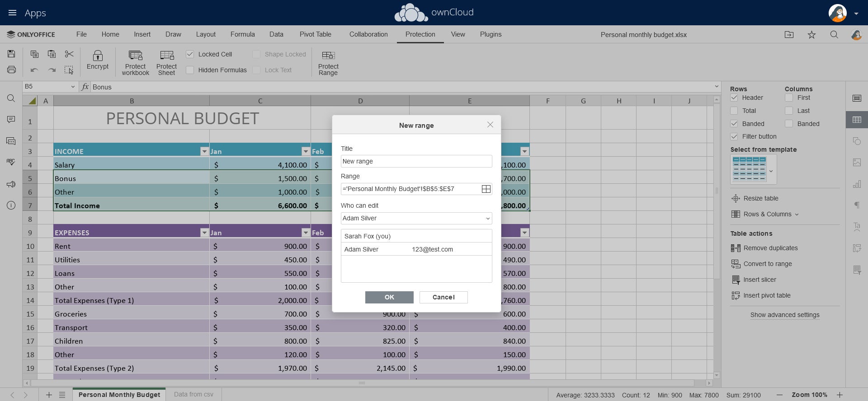Open the Who can edit dropdown
The image size is (868, 401).
pos(416,219)
